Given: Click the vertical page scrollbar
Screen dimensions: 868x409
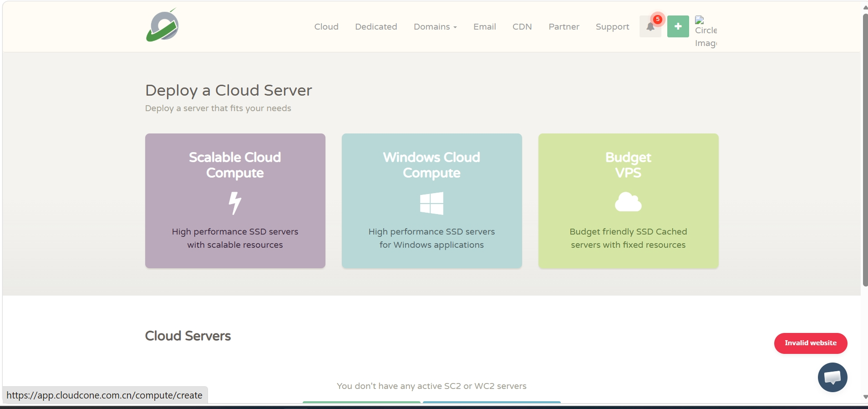Looking at the screenshot, I should click(865, 150).
